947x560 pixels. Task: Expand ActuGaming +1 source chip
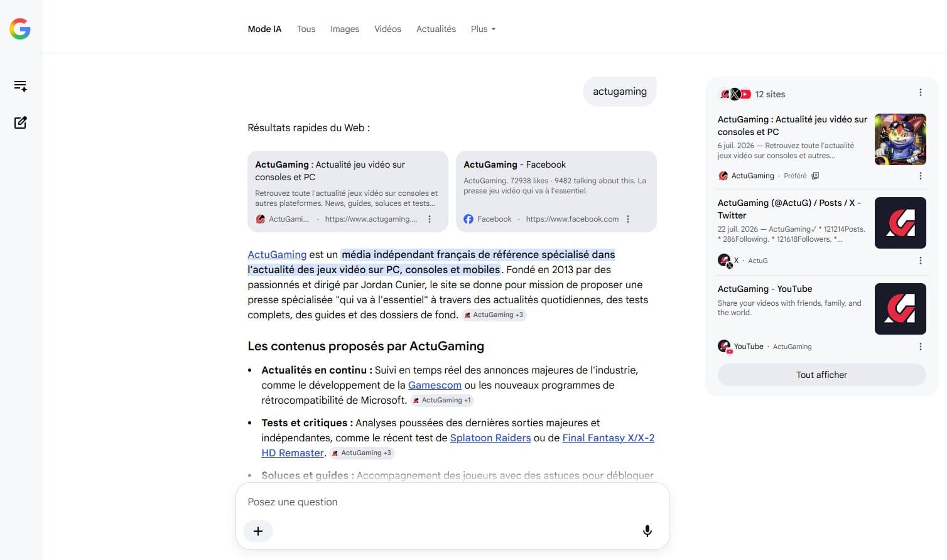[441, 401]
